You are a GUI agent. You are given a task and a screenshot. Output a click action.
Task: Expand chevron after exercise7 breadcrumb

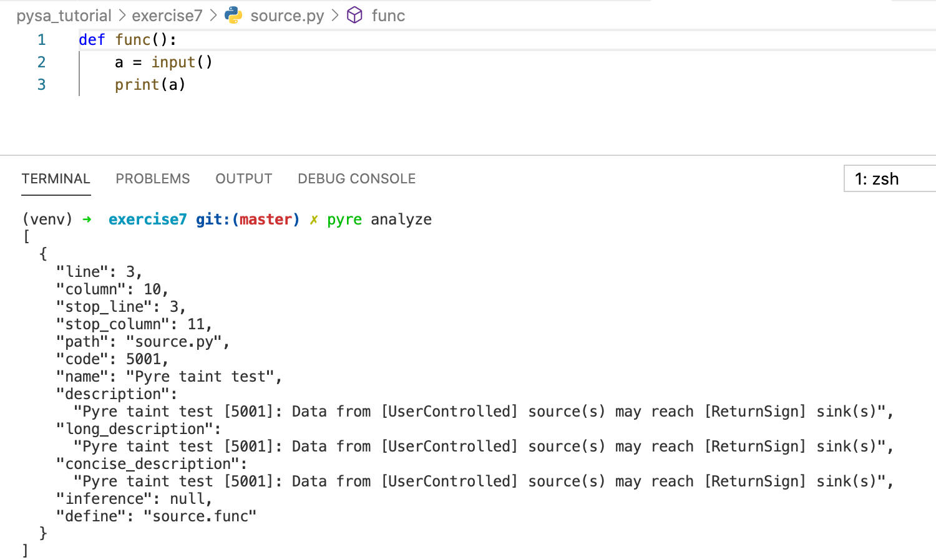point(213,16)
